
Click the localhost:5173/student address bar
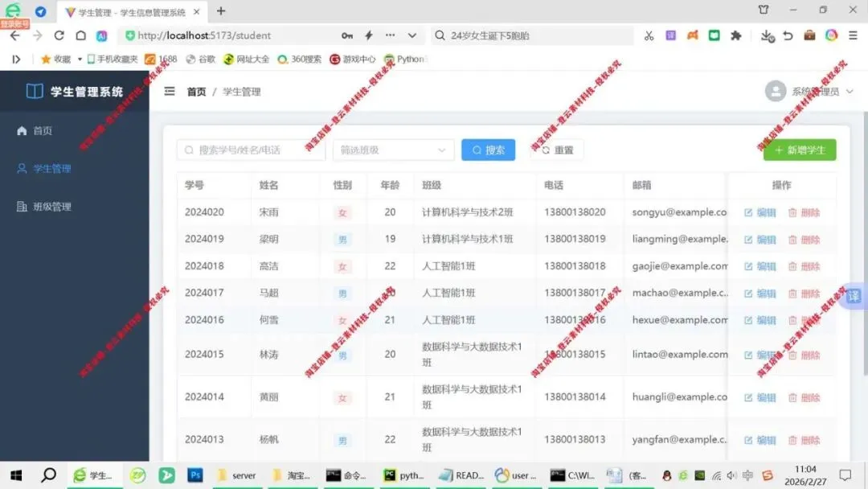point(204,35)
